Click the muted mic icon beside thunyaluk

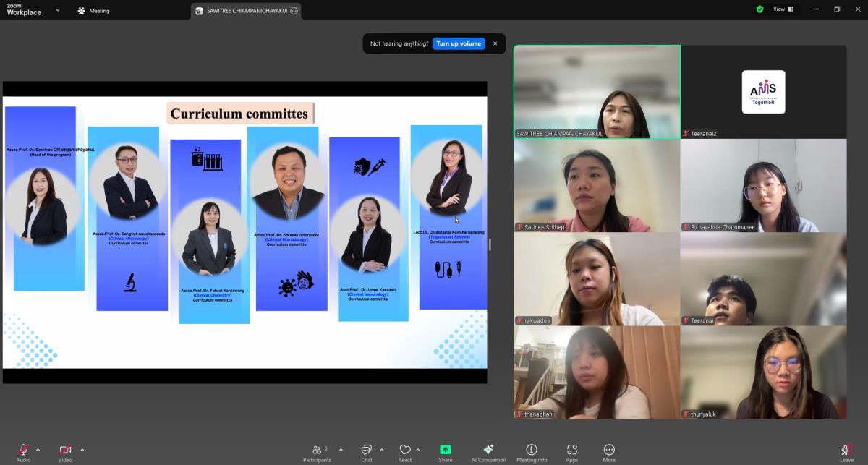(x=686, y=414)
